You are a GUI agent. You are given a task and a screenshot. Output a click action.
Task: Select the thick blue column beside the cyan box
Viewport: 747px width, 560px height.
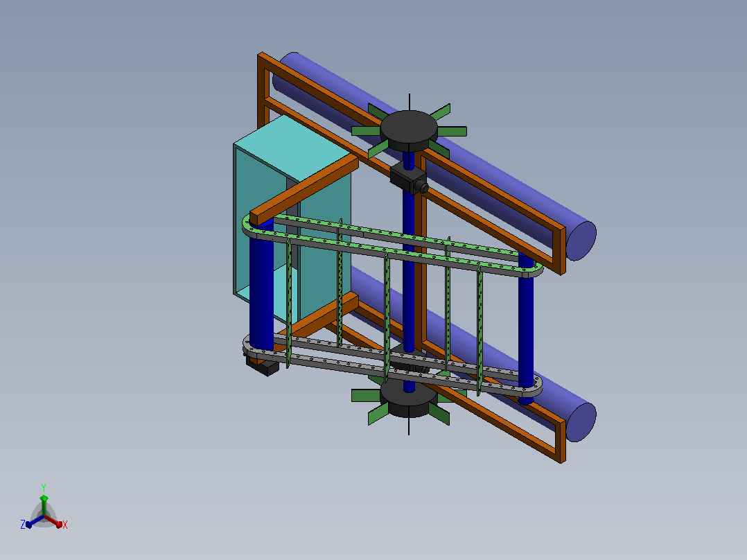click(x=261, y=285)
